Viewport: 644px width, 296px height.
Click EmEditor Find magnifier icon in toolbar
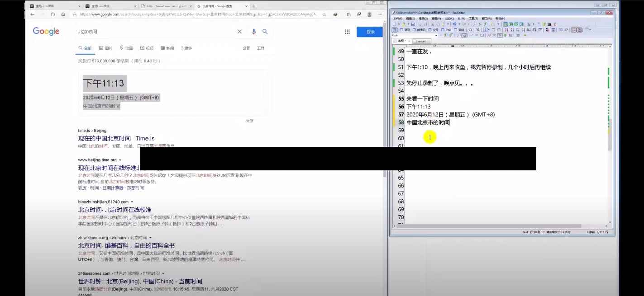coord(475,24)
